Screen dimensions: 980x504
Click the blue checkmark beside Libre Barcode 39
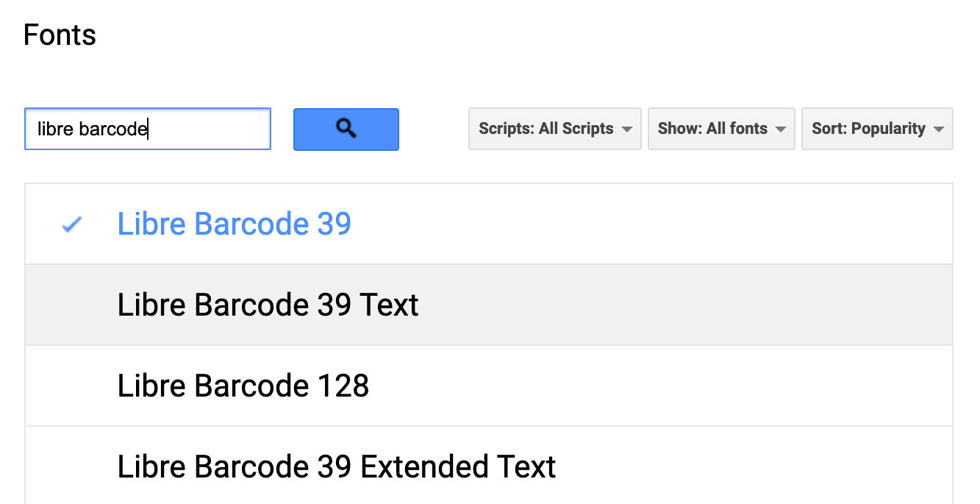point(72,224)
